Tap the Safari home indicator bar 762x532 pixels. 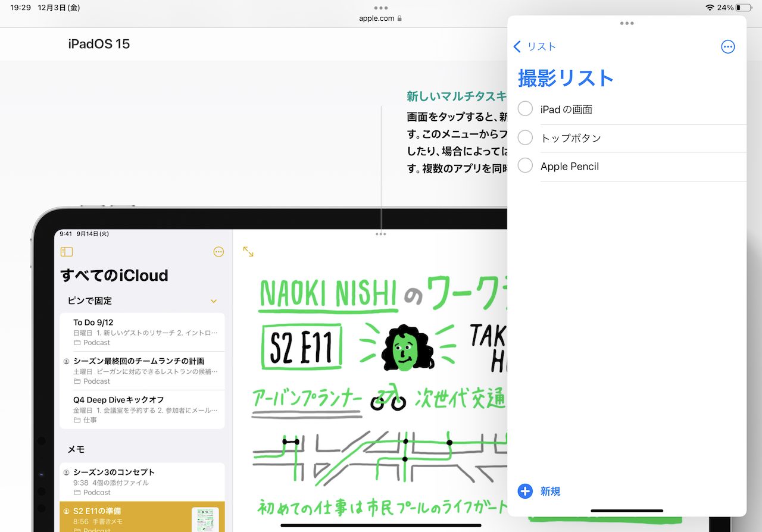coord(381,525)
